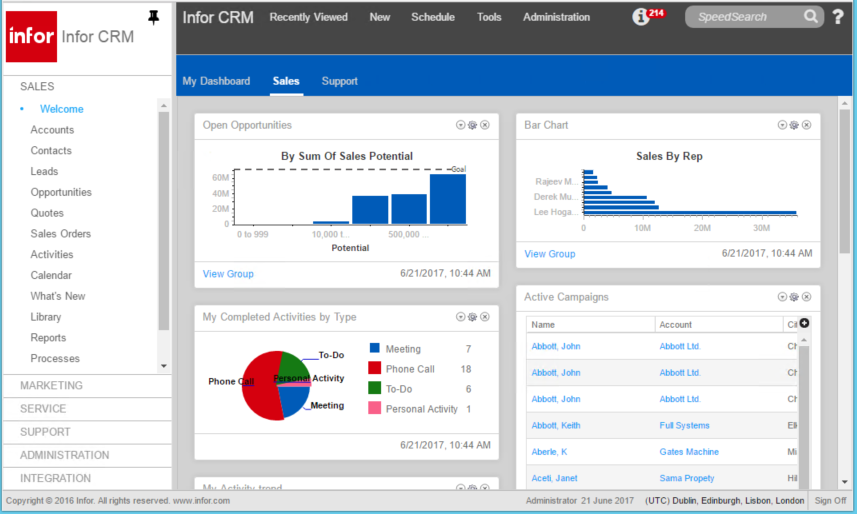Image resolution: width=857 pixels, height=514 pixels.
Task: Click the blue Meeting legend swatch
Action: 374,348
